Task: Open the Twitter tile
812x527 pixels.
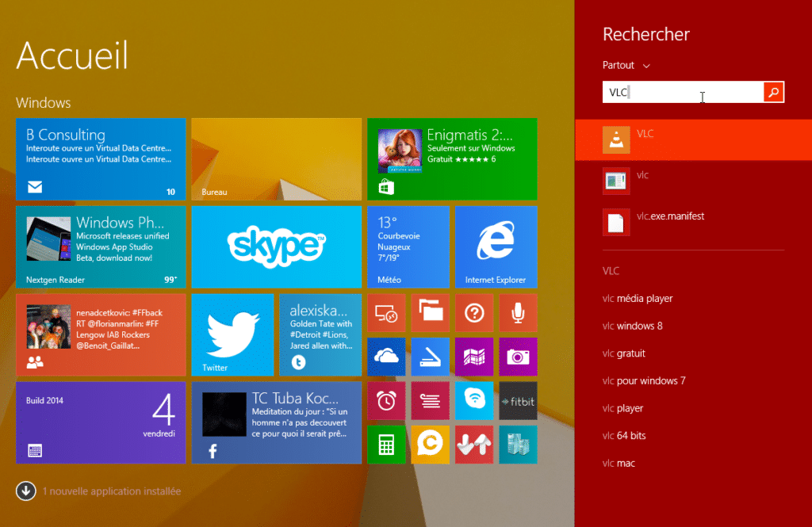Action: [x=232, y=335]
